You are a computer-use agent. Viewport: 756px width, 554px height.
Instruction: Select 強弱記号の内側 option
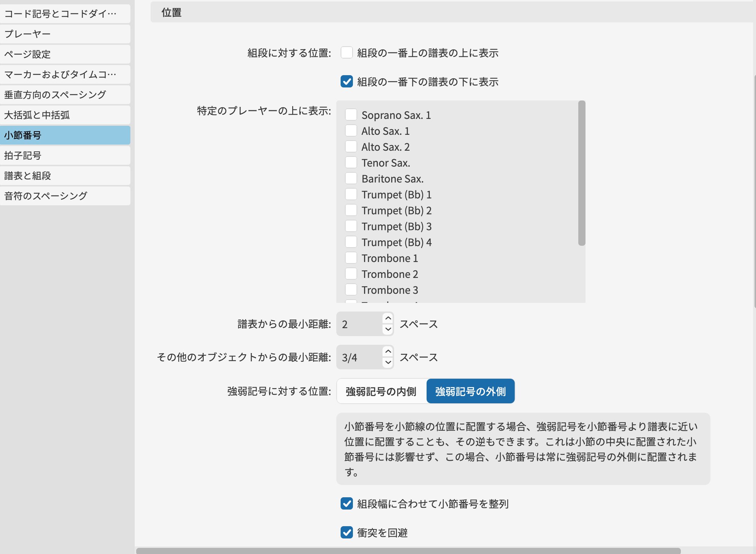381,391
